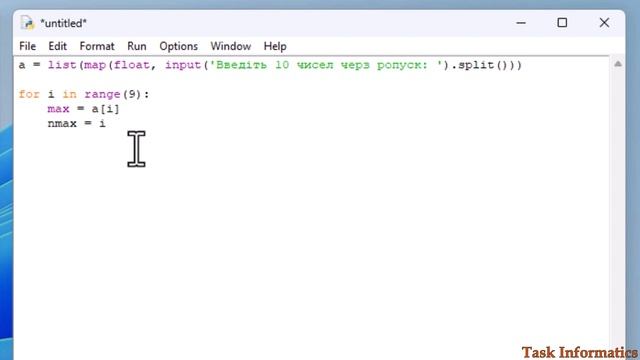Click the 'max = a[i]' code line
This screenshot has width=640, height=360.
83,109
